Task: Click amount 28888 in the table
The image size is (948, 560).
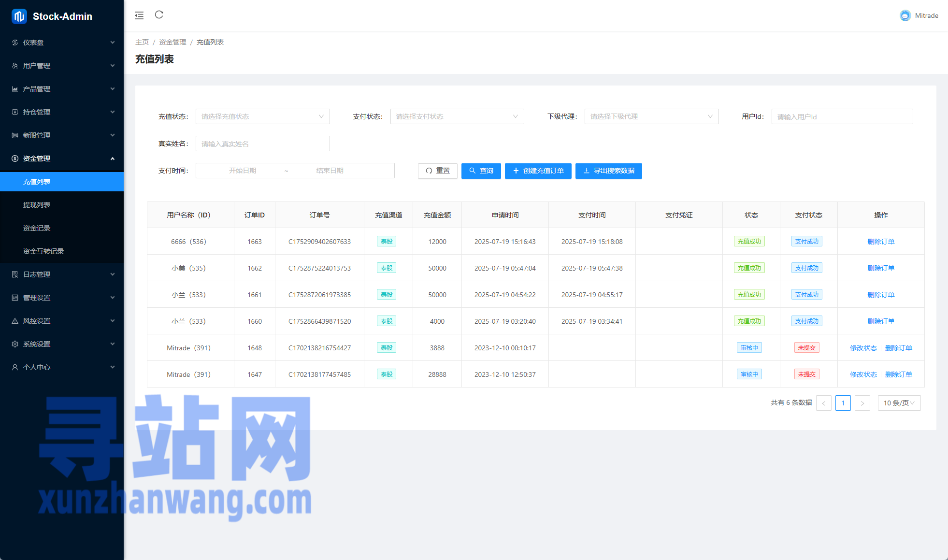Action: tap(437, 374)
